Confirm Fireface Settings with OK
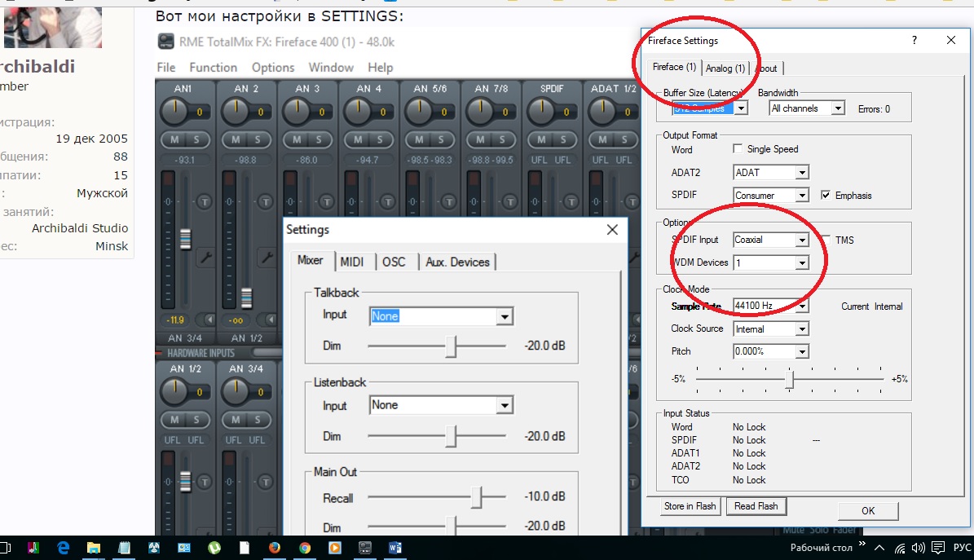This screenshot has width=974, height=560. click(868, 511)
